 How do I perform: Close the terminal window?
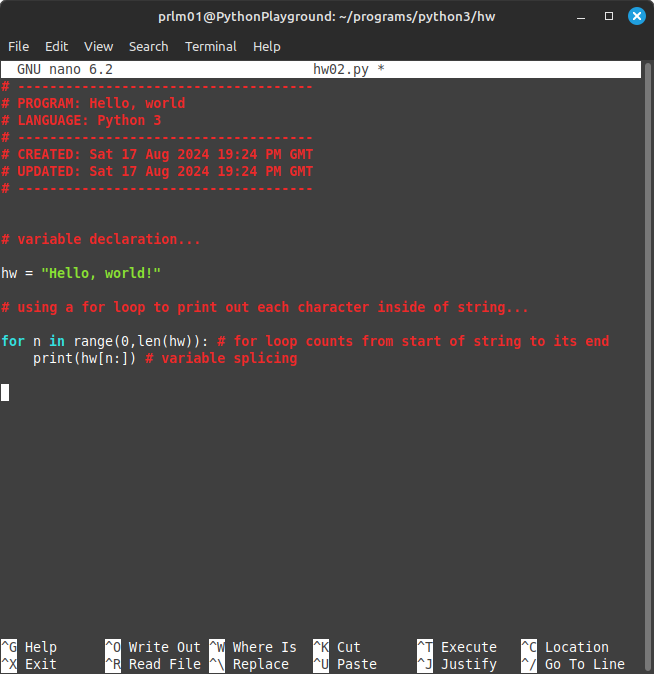click(x=637, y=16)
